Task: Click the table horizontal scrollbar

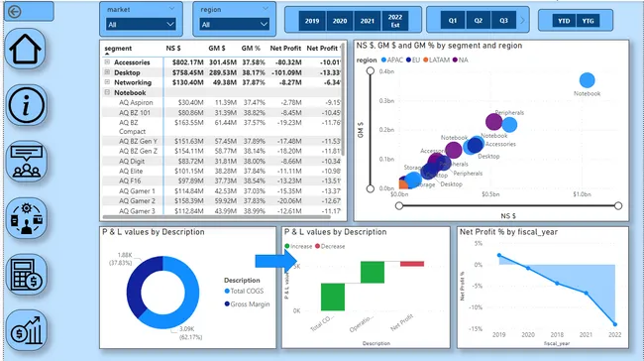Action: tap(216, 216)
